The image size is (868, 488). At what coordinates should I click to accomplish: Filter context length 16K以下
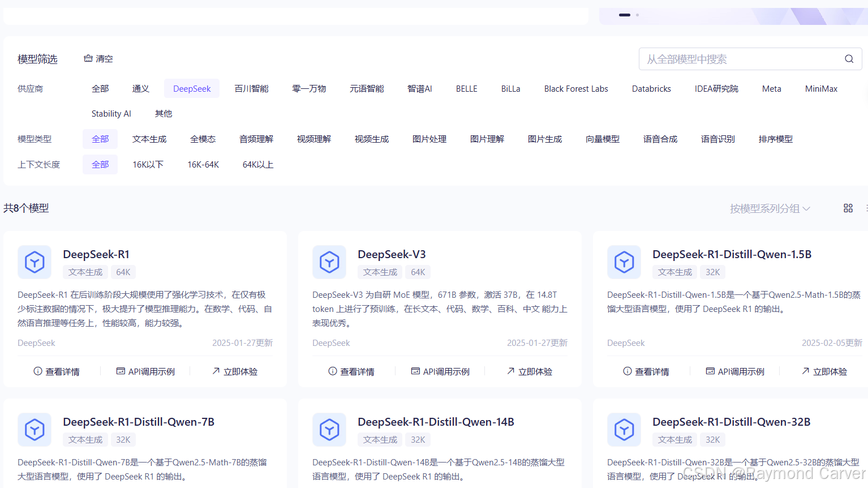click(148, 164)
